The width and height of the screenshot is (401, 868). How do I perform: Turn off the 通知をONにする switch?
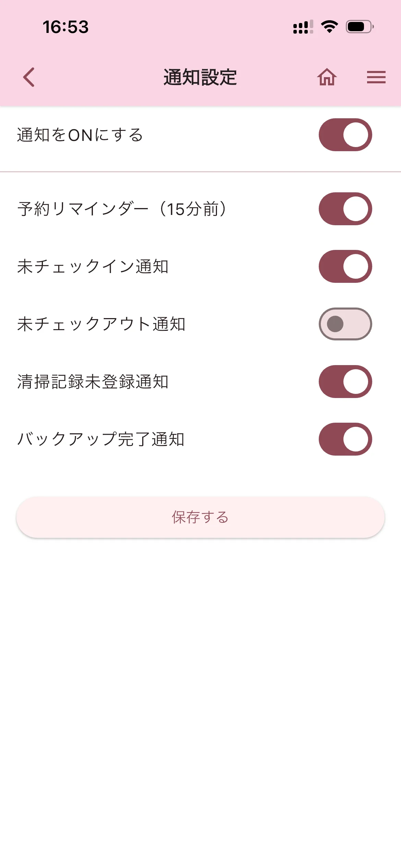[345, 135]
